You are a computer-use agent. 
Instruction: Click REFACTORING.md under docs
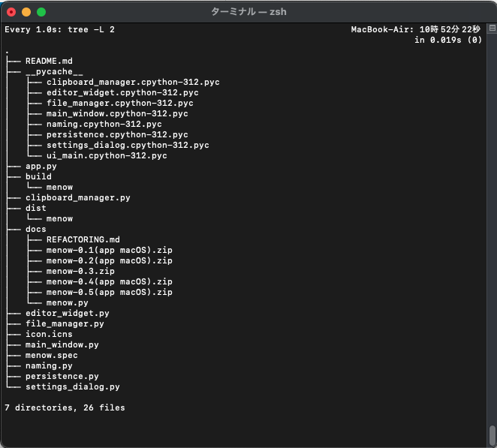(x=83, y=239)
